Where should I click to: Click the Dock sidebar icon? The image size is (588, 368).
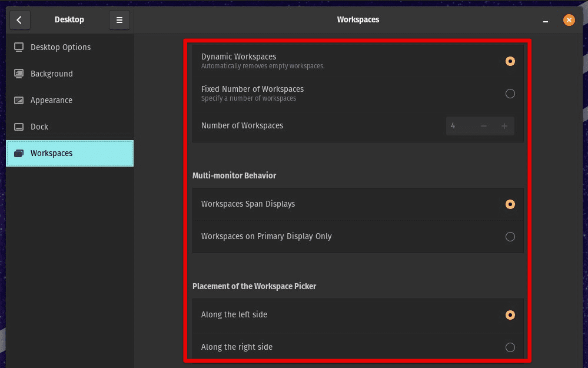(x=19, y=127)
